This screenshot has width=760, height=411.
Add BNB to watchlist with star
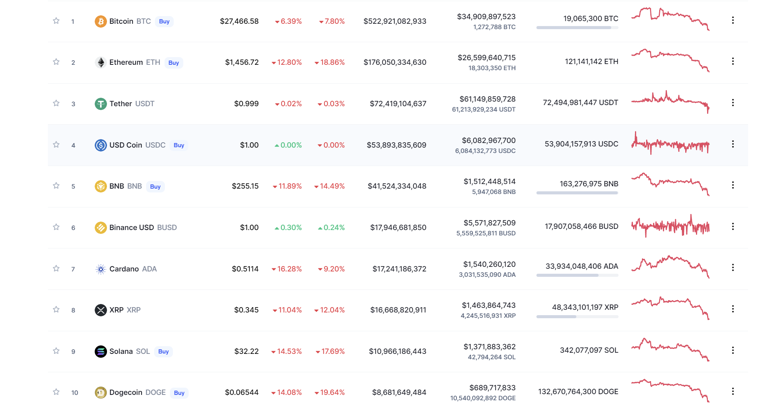tap(56, 186)
